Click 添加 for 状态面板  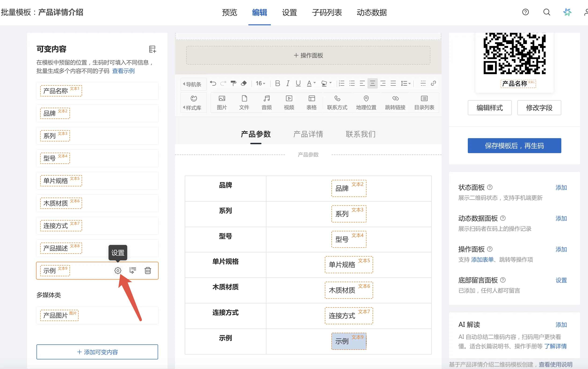(x=561, y=188)
